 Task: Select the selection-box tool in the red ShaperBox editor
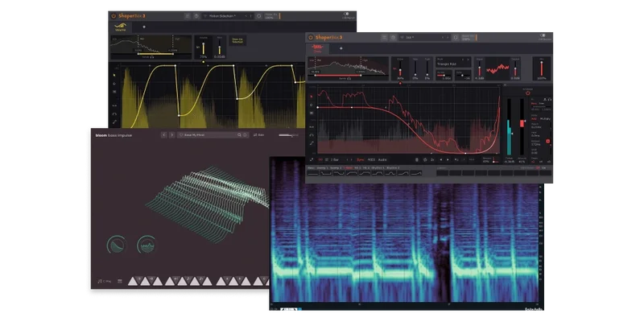coord(312,113)
